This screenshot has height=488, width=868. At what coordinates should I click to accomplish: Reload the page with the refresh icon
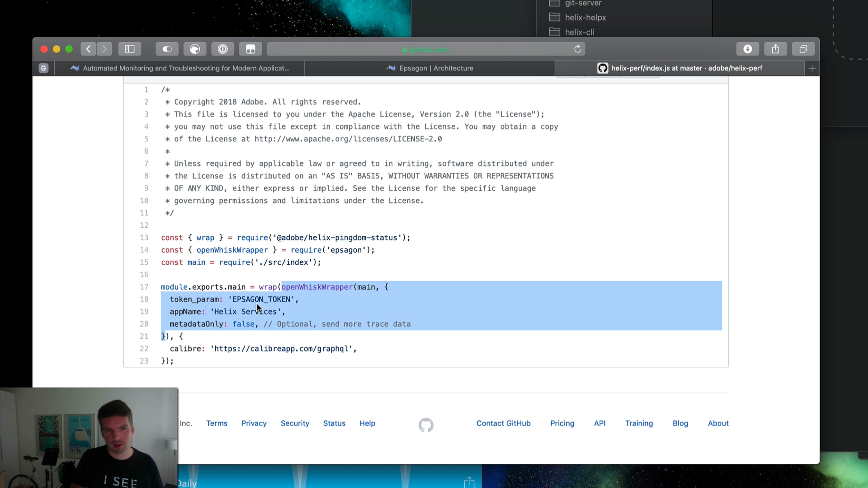pyautogui.click(x=578, y=49)
